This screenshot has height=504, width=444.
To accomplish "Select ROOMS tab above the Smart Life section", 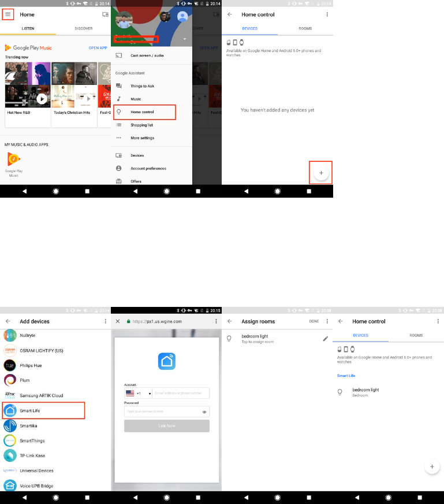I will [x=416, y=335].
